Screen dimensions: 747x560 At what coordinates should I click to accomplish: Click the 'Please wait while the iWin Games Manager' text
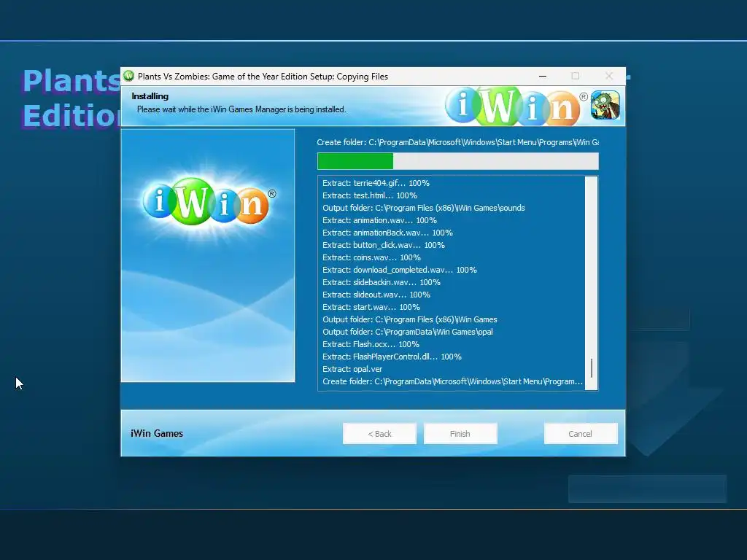tap(241, 109)
